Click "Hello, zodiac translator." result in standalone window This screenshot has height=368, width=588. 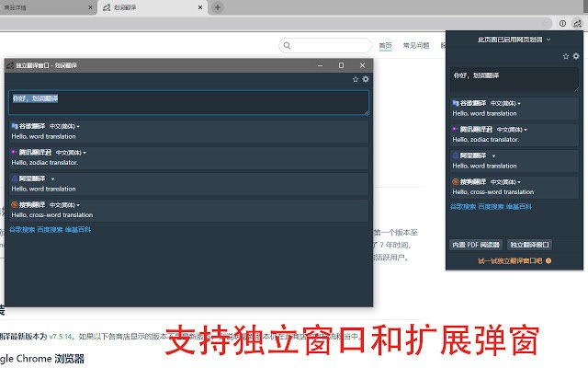[x=45, y=163]
